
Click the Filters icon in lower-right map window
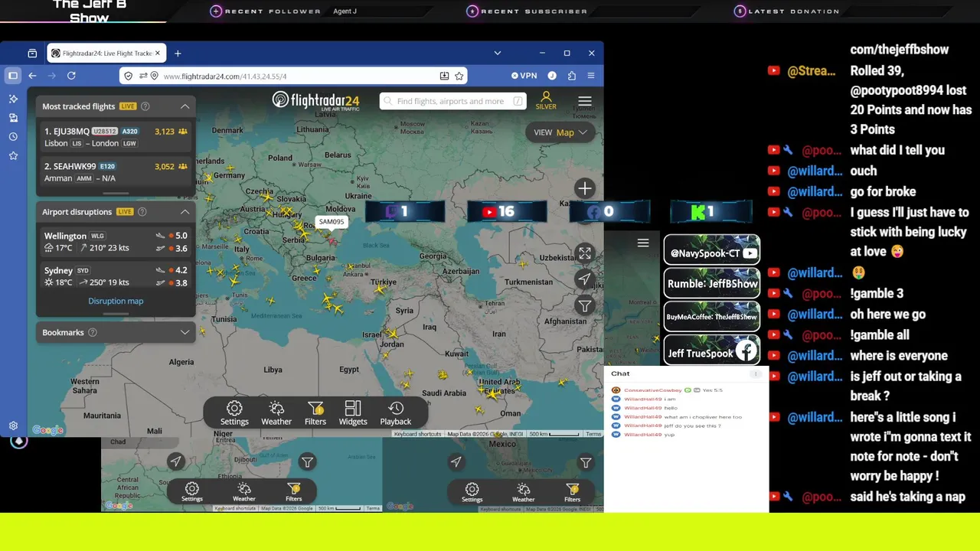pos(573,492)
